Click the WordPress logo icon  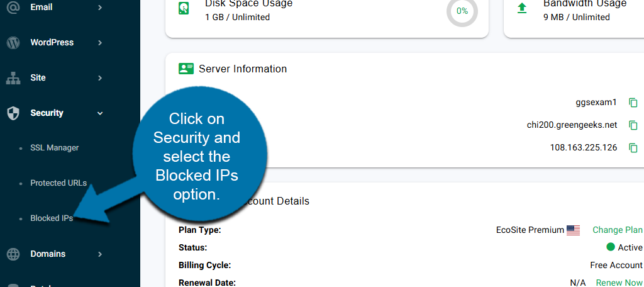tap(13, 43)
